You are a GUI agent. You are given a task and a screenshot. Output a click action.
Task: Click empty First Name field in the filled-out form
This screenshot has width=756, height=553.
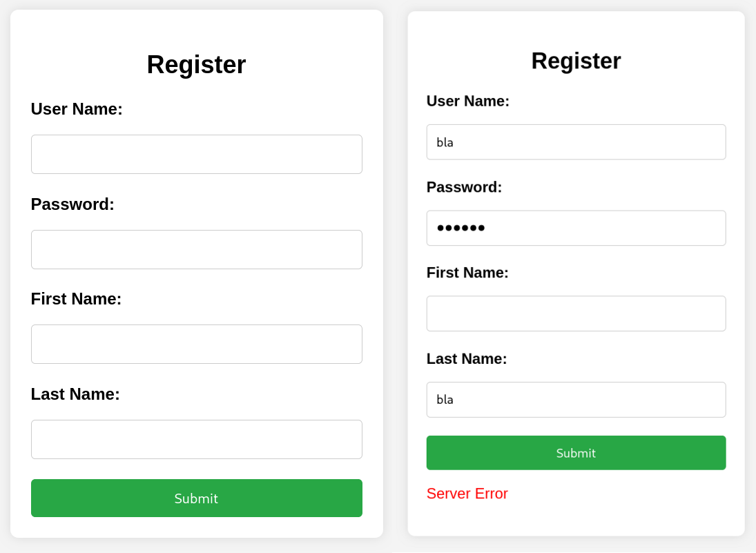pyautogui.click(x=576, y=313)
